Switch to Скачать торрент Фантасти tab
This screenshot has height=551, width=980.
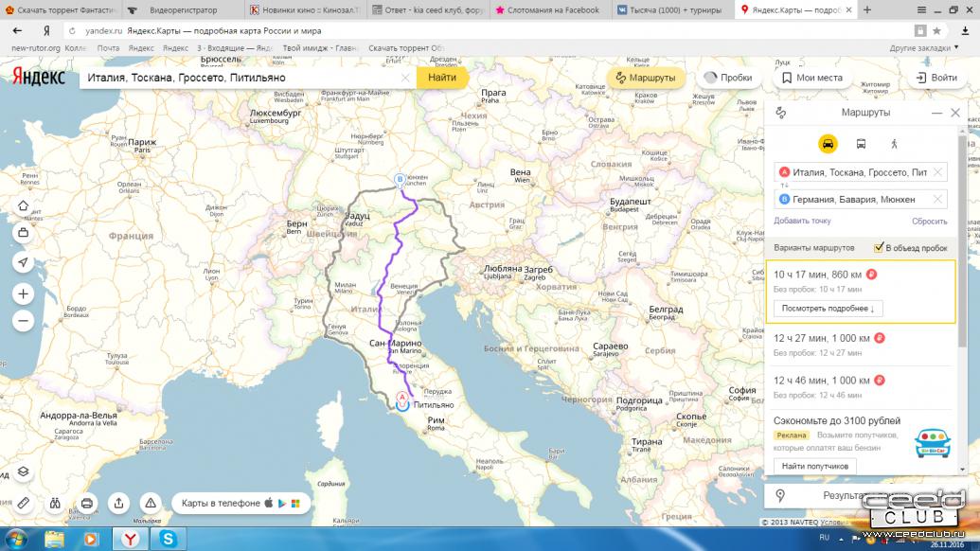click(x=61, y=10)
